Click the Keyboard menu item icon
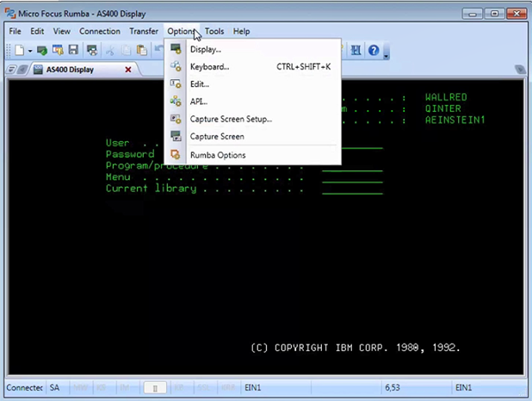 (x=176, y=66)
